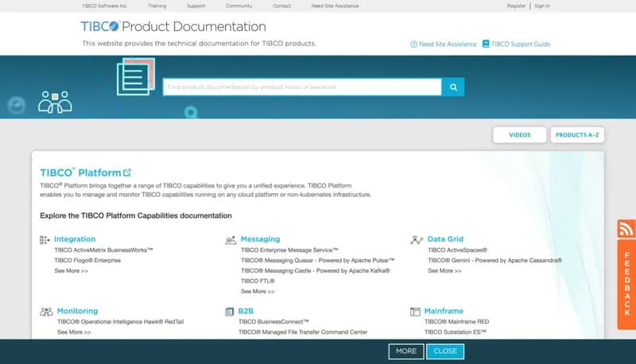Open TIBCO Platform external link icon

point(127,172)
